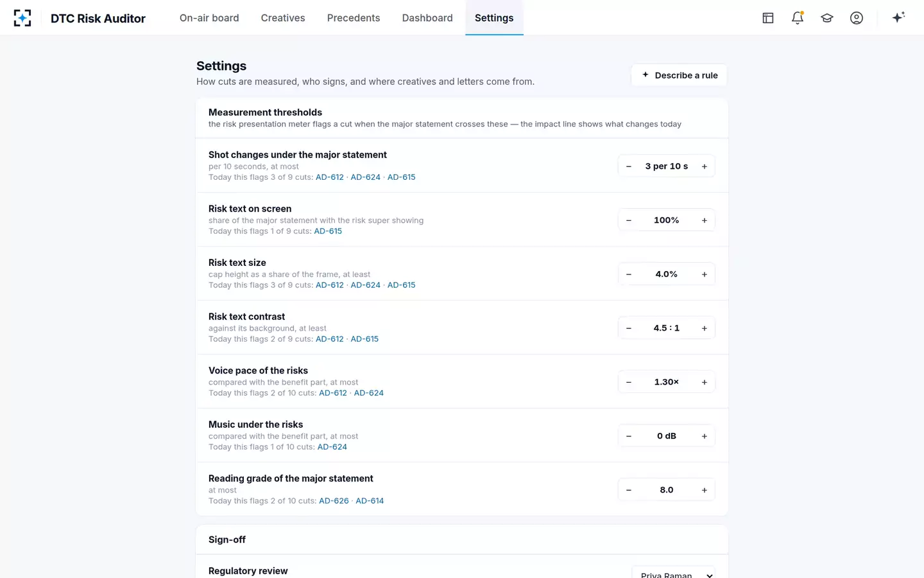The height and width of the screenshot is (578, 924).
Task: Decrease Voice pace of the risks
Action: coord(629,382)
